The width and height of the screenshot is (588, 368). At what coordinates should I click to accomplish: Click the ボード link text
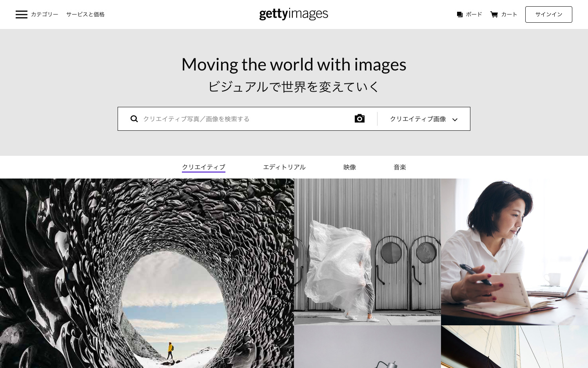tap(474, 14)
